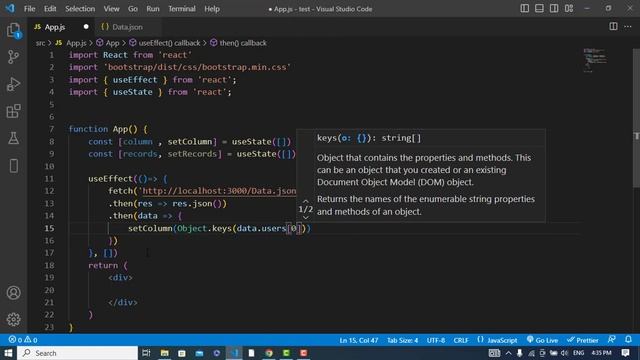Viewport: 640px width, 360px height.
Task: Toggle the primary side bar layout icon
Action: point(524,9)
